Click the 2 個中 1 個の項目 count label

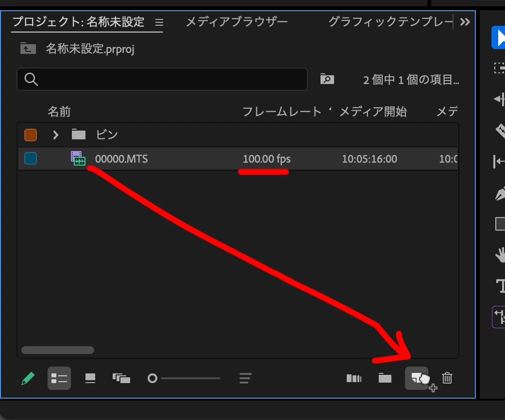tap(411, 80)
